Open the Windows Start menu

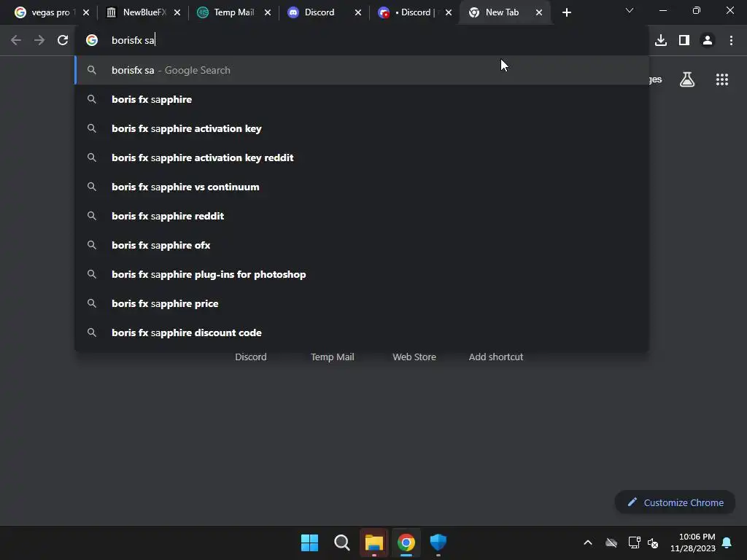coord(309,542)
